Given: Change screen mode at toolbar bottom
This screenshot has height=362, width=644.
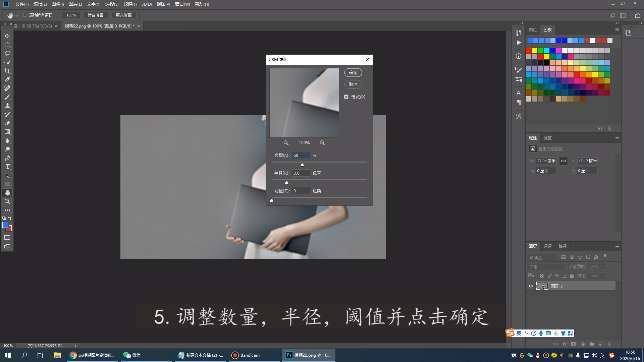Looking at the screenshot, I should point(7,245).
